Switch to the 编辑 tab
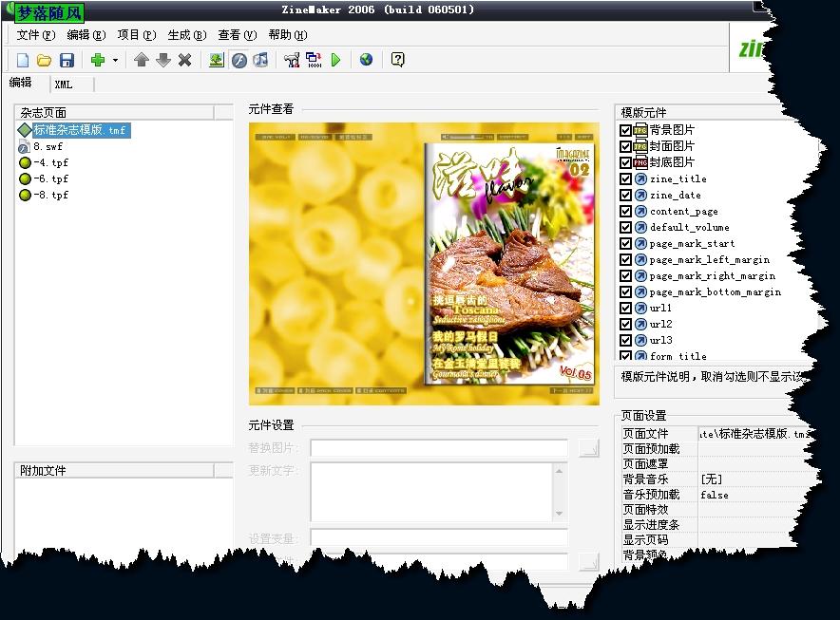 click(x=21, y=83)
